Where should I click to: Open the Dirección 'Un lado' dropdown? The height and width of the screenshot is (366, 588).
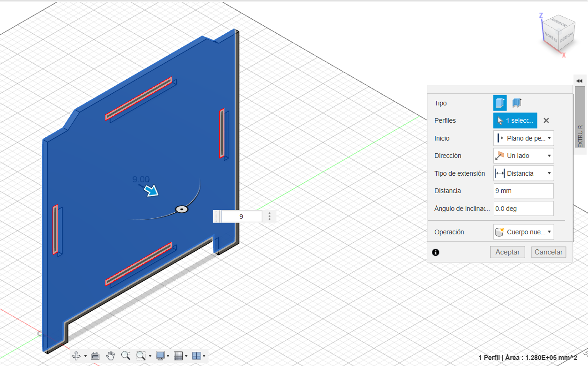pyautogui.click(x=524, y=156)
